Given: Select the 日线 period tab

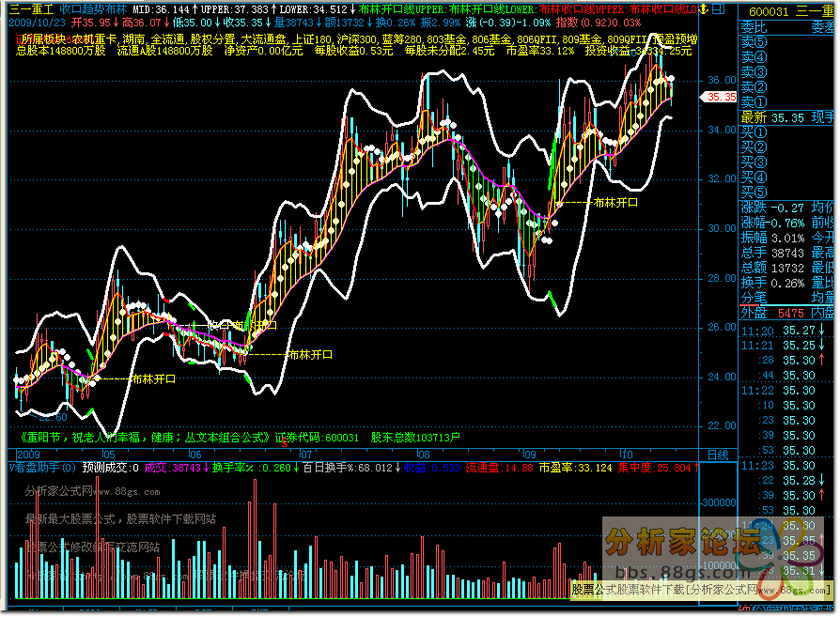Looking at the screenshot, I should pyautogui.click(x=717, y=454).
